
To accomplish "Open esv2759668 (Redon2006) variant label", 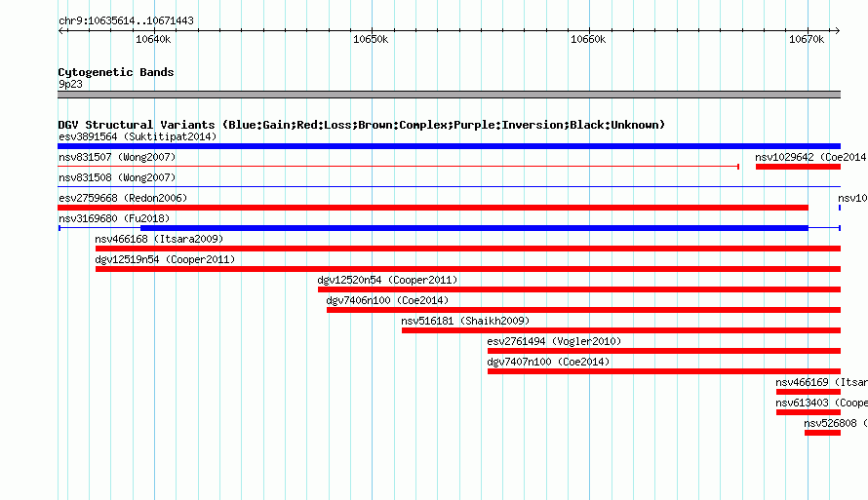I will 123,198.
